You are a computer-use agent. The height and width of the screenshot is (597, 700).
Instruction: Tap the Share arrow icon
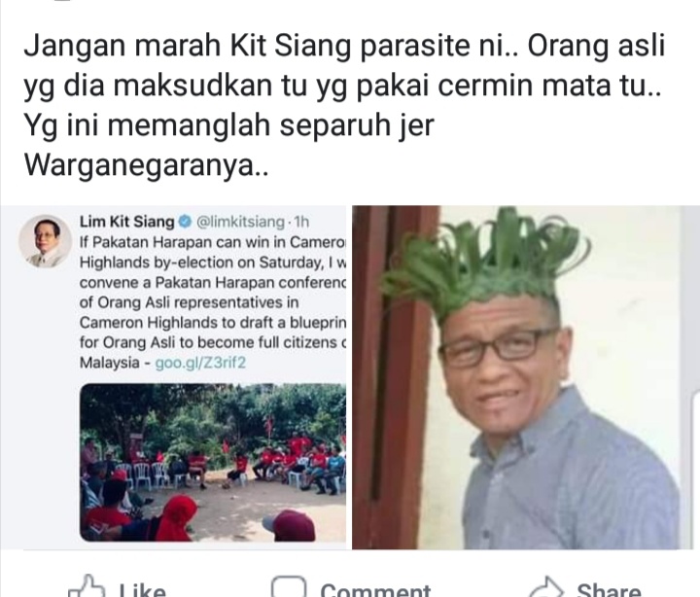(546, 587)
